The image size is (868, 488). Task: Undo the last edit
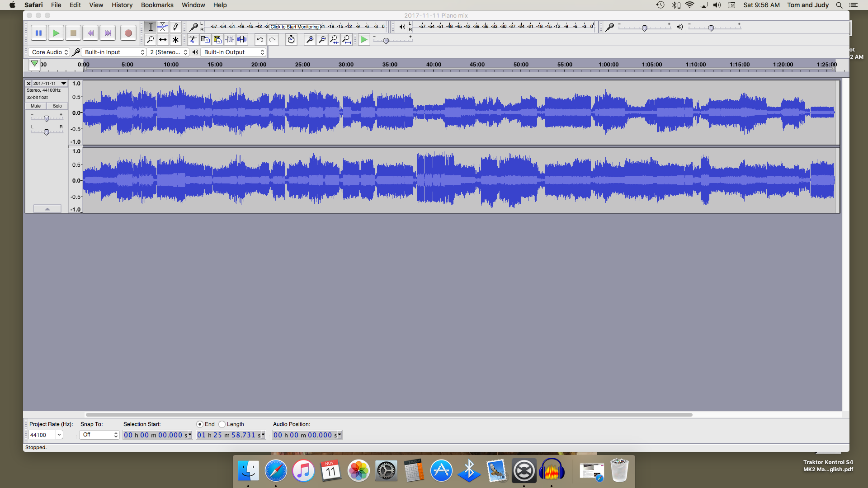click(x=260, y=40)
